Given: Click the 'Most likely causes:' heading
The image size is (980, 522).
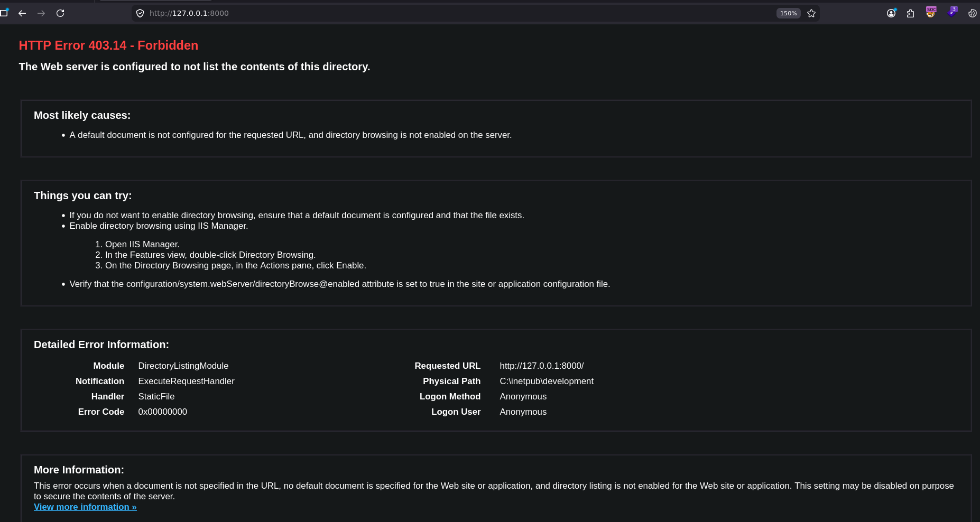Looking at the screenshot, I should [x=82, y=115].
